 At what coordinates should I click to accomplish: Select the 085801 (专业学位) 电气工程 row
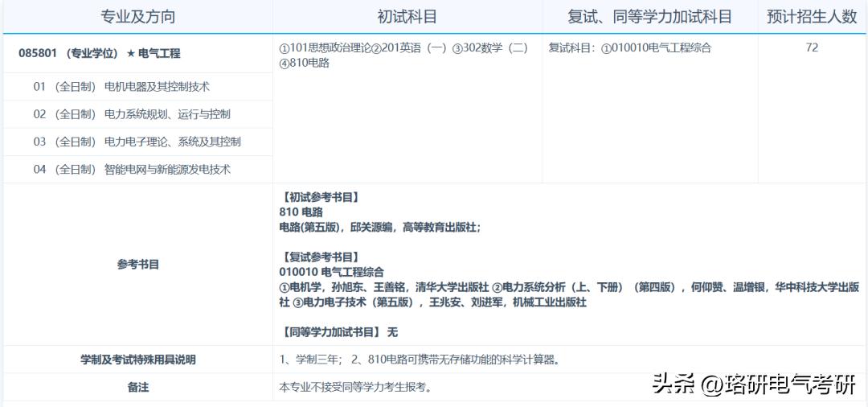(x=138, y=54)
